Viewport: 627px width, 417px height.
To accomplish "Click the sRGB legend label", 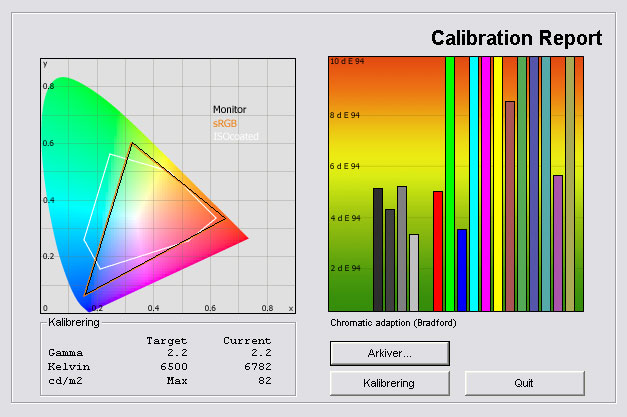I will (x=225, y=122).
